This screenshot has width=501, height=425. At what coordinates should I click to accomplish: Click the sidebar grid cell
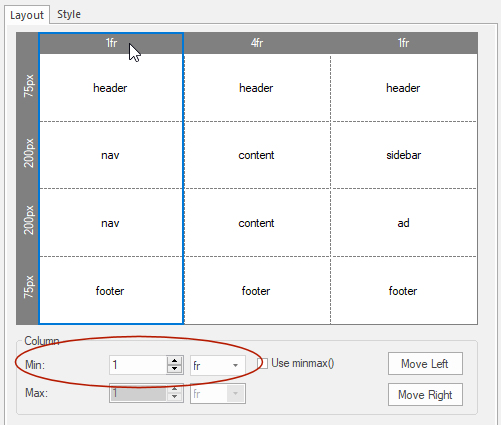pyautogui.click(x=404, y=155)
